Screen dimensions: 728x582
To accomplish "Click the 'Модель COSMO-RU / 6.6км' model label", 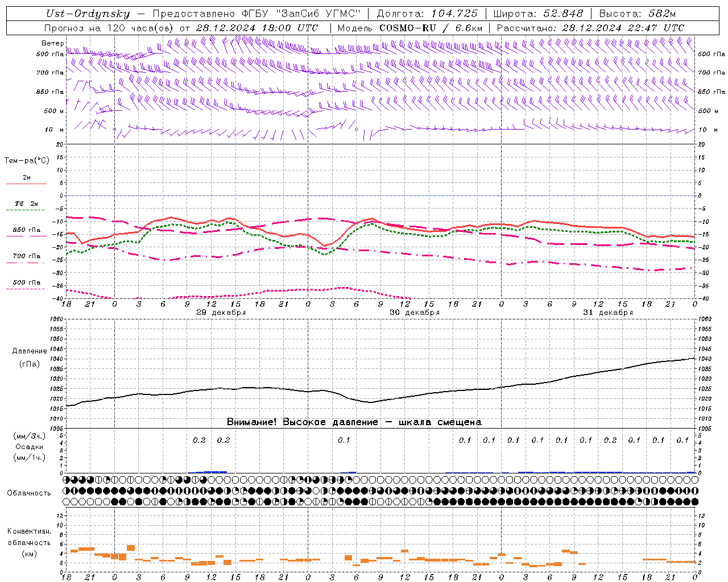I will tap(410, 28).
